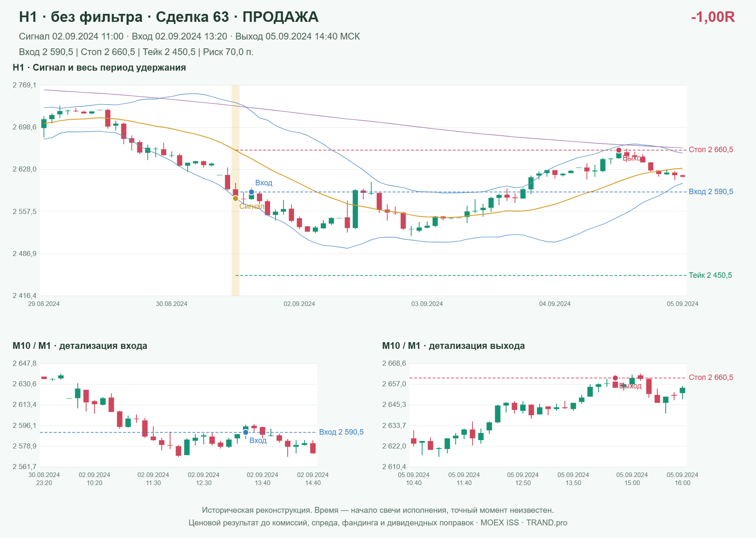Click the 05.09.2024 date label on H1 chart
The width and height of the screenshot is (756, 538).
682,304
